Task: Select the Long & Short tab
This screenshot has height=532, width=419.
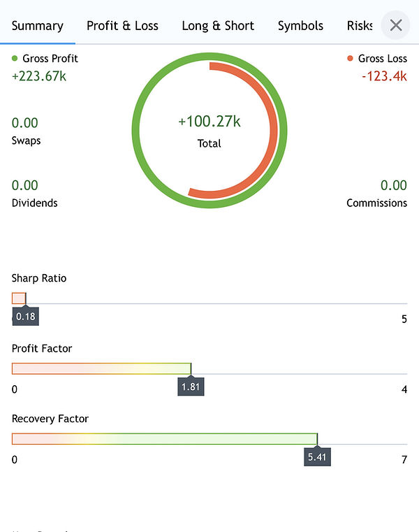Action: click(x=218, y=26)
